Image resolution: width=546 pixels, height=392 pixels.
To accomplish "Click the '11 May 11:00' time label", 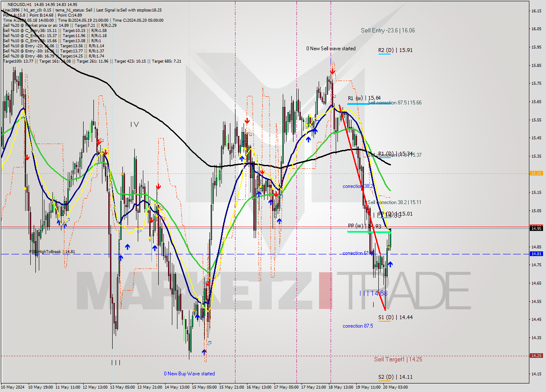I will (69, 387).
